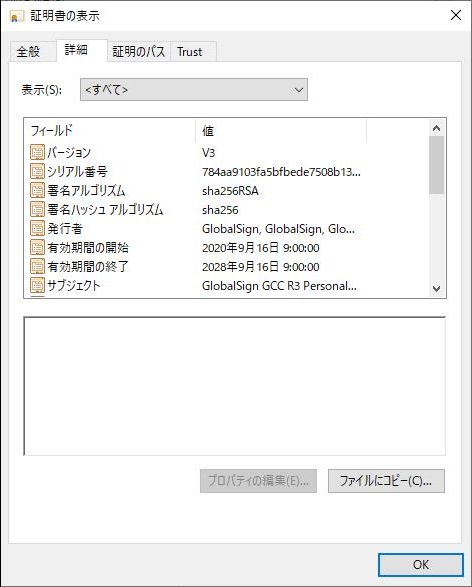
Task: Click the certificate icon in title bar
Action: [x=17, y=16]
